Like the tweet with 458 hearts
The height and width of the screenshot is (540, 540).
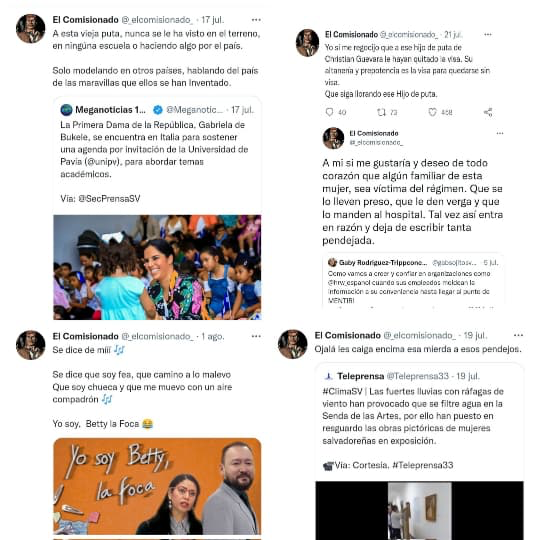coord(433,112)
